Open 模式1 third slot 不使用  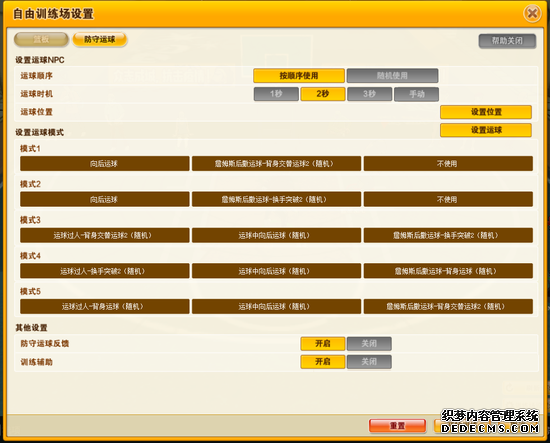448,163
